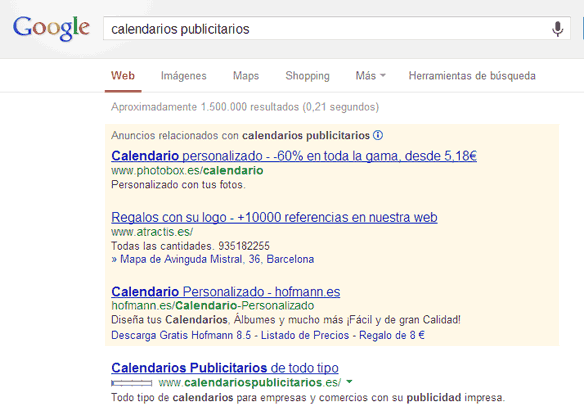Open green dropdown arrow beside calendariospublicitarios.es URL
Viewport: 584px width, 420px height.
[349, 382]
